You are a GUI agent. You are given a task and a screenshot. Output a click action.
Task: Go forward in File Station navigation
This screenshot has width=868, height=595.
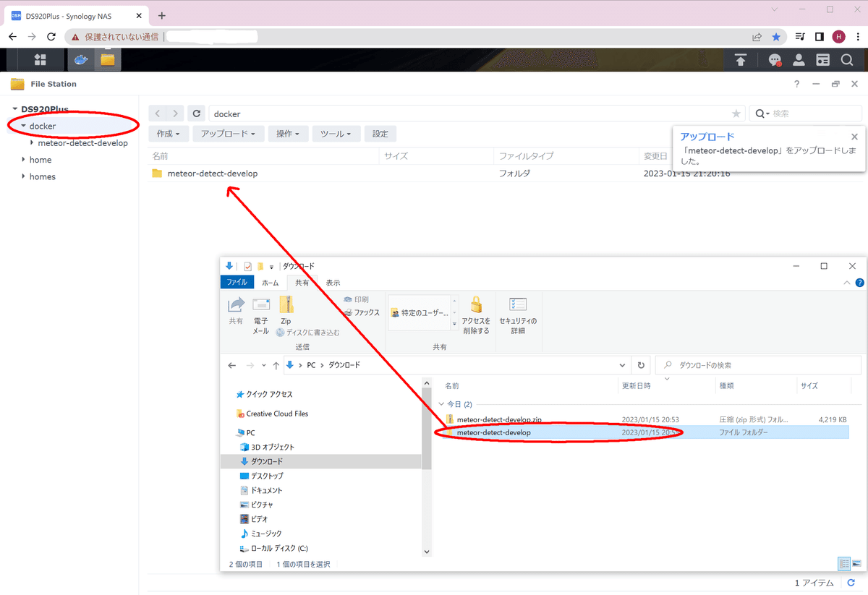pyautogui.click(x=176, y=114)
